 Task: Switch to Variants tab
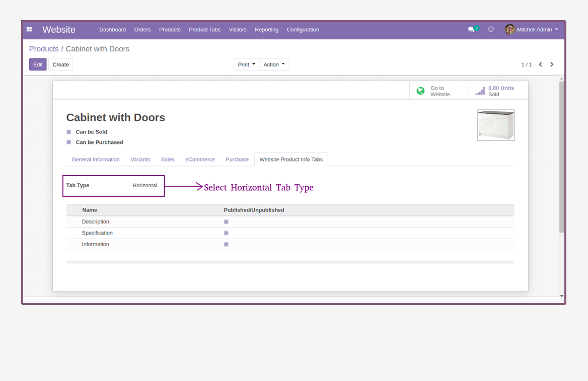click(x=140, y=160)
